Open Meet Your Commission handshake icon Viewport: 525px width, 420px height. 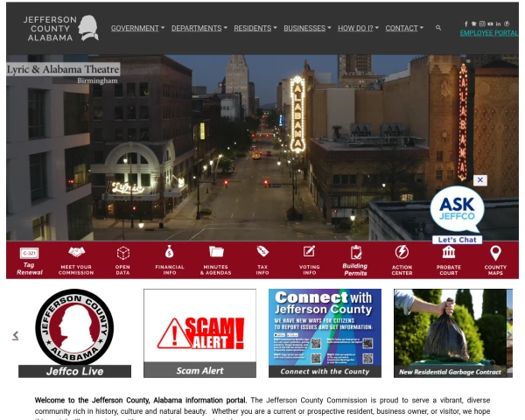pyautogui.click(x=77, y=252)
